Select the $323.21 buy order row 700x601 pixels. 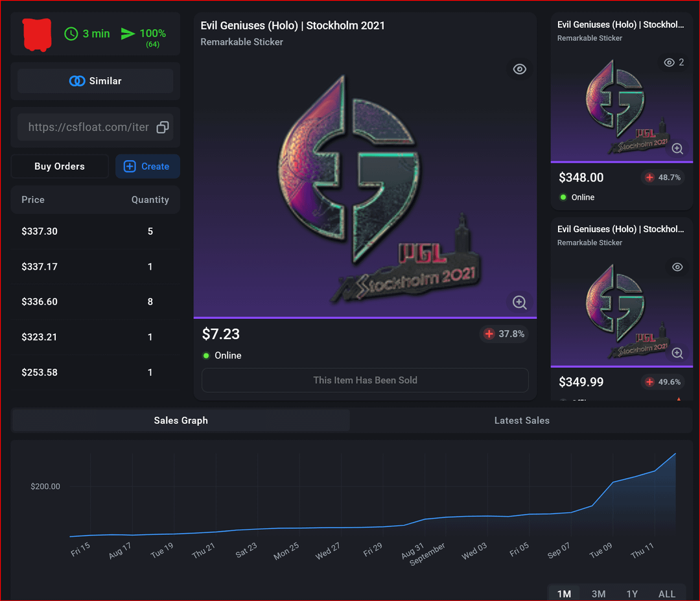pyautogui.click(x=95, y=337)
